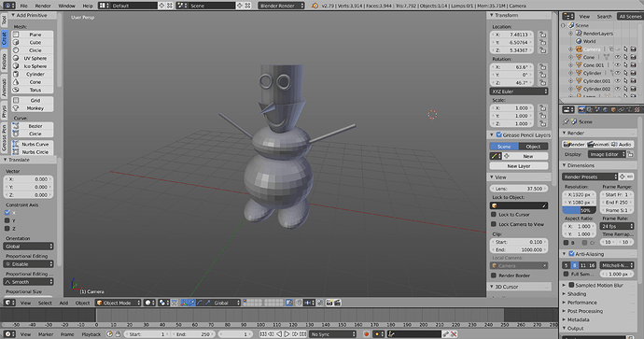Enable Lock Camera to View checkbox
This screenshot has width=644, height=339.
(x=494, y=224)
